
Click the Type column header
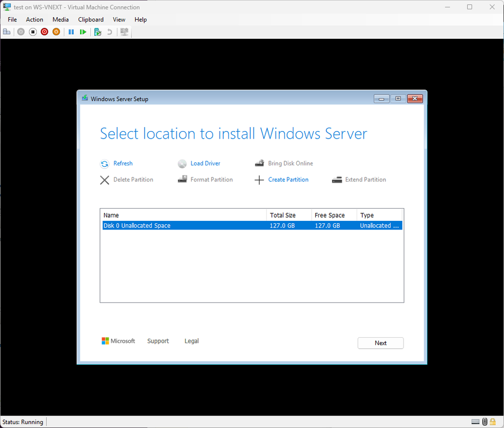(379, 215)
